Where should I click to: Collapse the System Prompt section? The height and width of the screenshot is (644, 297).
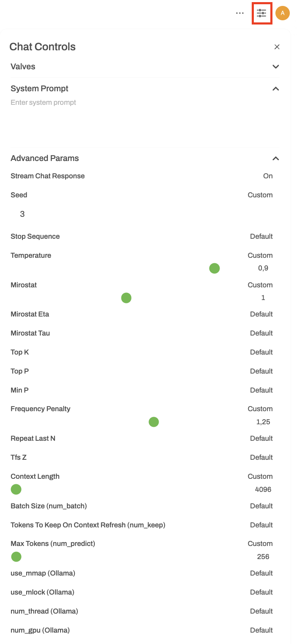click(276, 89)
